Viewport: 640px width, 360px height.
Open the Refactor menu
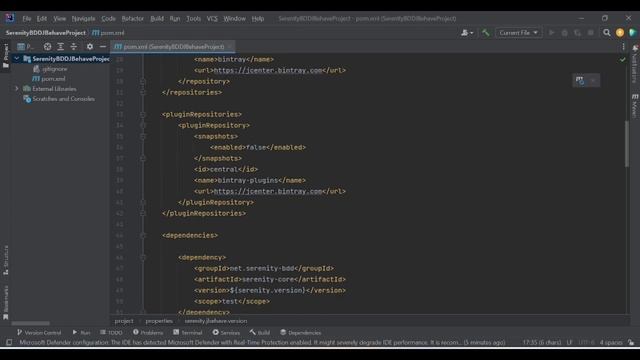pos(133,19)
